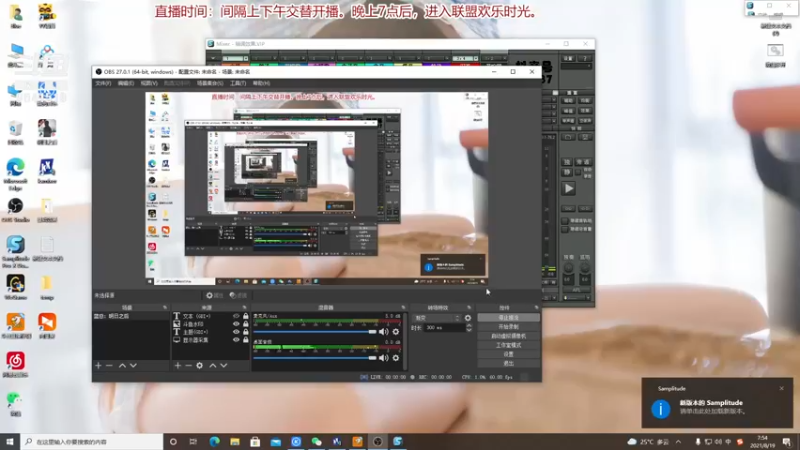800x450 pixels.
Task: Open 渐变 transition type dropdown
Action: coord(437,318)
